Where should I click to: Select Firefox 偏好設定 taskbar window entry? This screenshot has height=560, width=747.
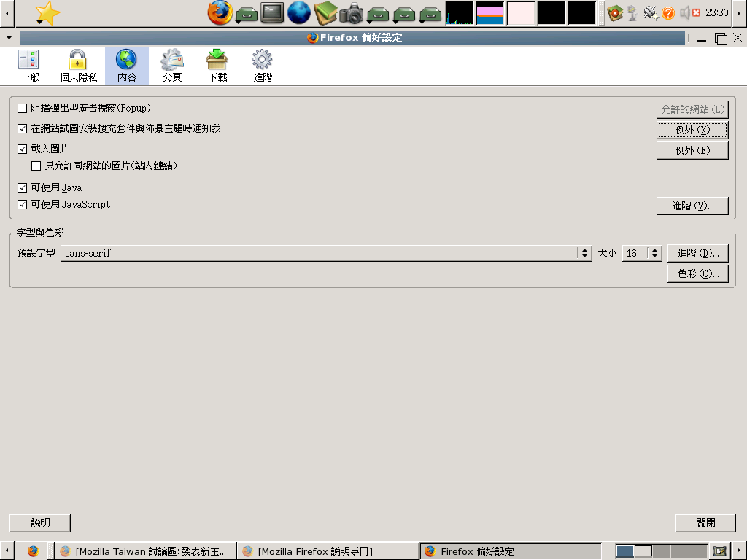510,551
